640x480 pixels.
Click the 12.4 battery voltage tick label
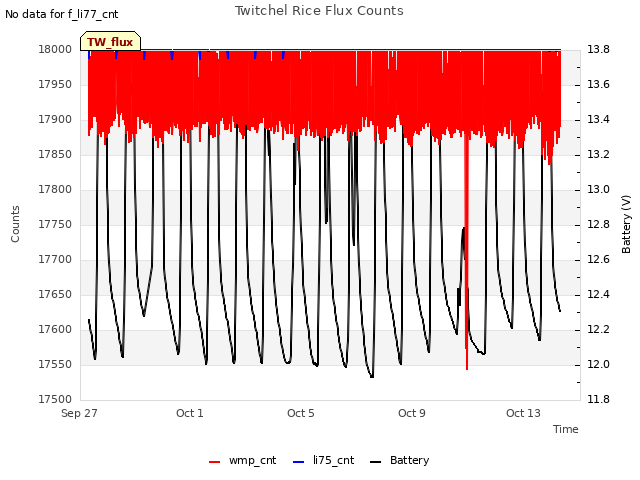(598, 294)
